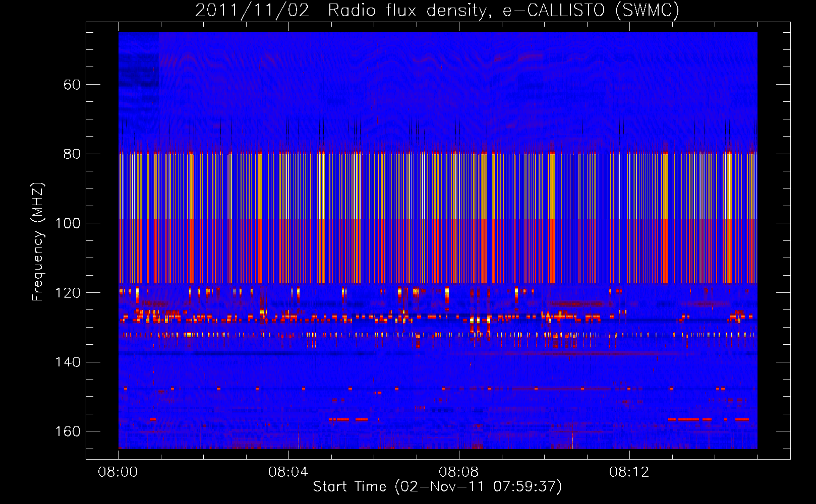Click the plot title containing e-CALLISTO (SWMC)
This screenshot has height=504, width=816.
(x=437, y=10)
